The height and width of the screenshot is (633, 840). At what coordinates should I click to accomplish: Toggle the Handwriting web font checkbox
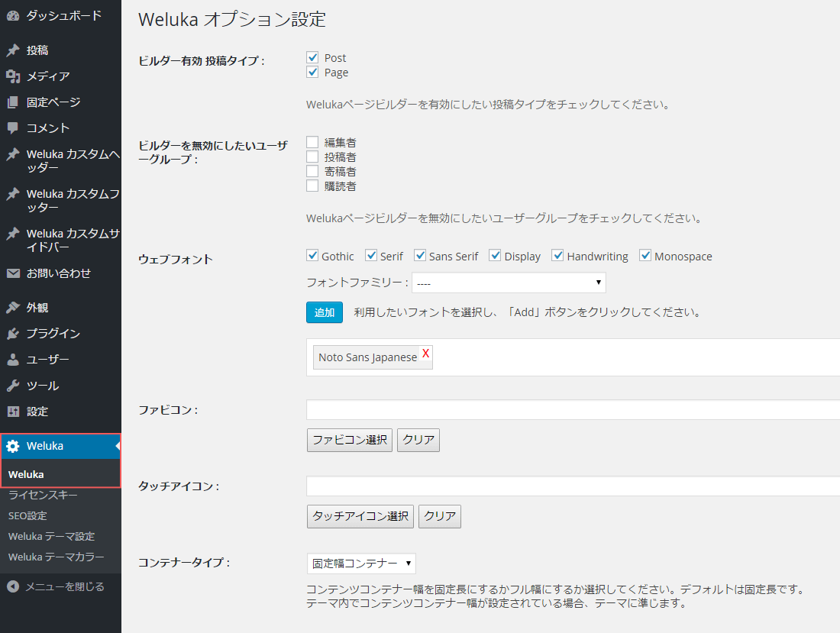557,256
